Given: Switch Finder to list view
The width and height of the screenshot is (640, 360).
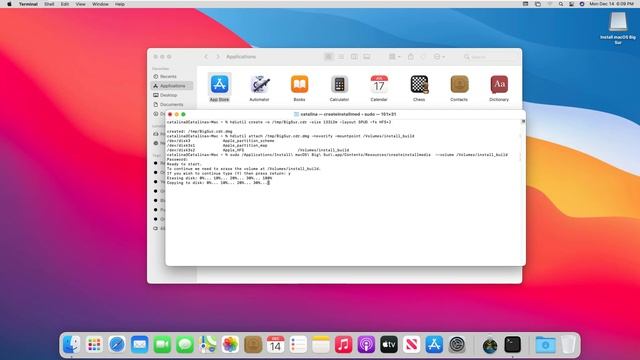Looking at the screenshot, I should [341, 57].
